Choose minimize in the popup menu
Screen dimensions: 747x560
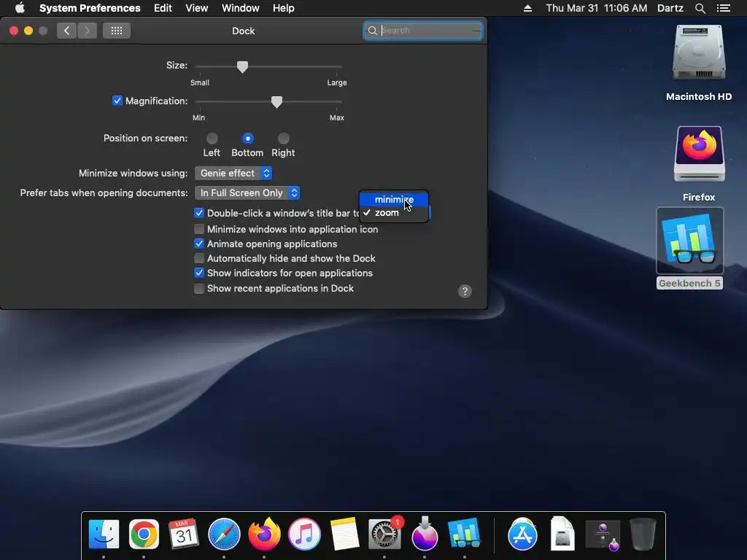pos(394,200)
